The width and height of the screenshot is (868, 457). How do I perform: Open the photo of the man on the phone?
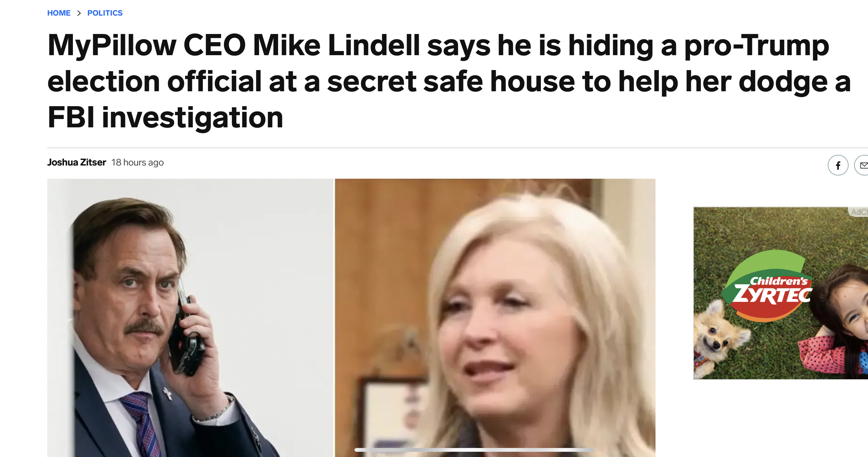pyautogui.click(x=190, y=318)
